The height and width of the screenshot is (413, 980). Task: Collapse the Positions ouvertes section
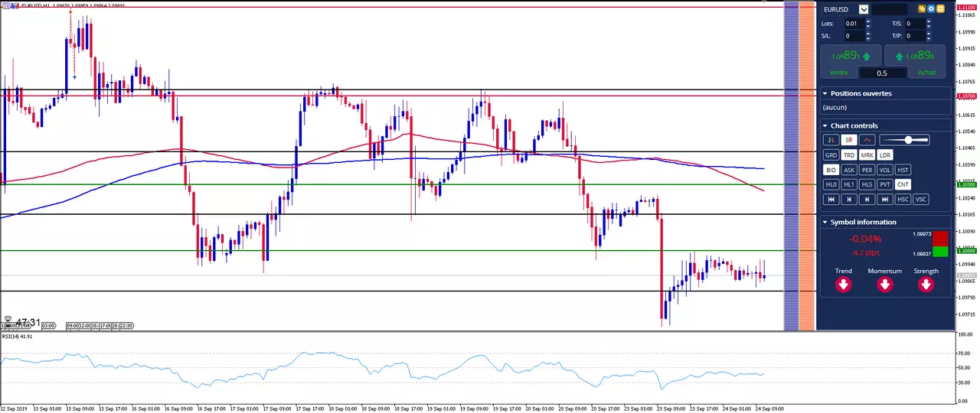coord(825,93)
